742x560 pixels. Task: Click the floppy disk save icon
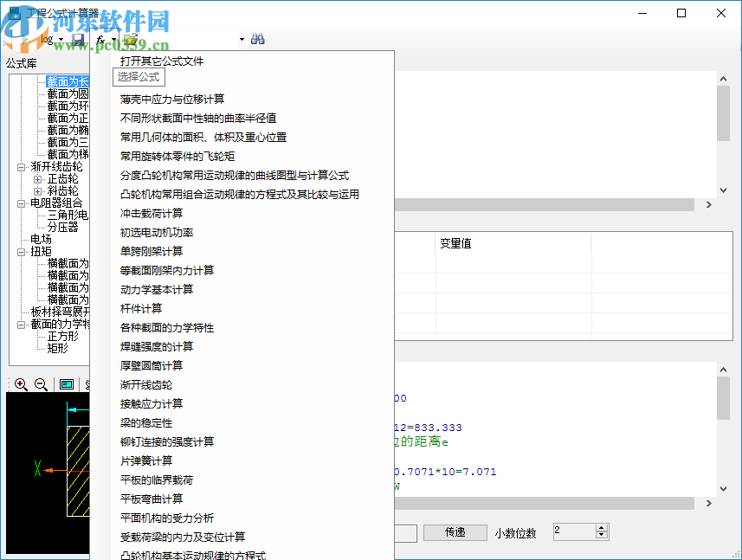tap(78, 40)
